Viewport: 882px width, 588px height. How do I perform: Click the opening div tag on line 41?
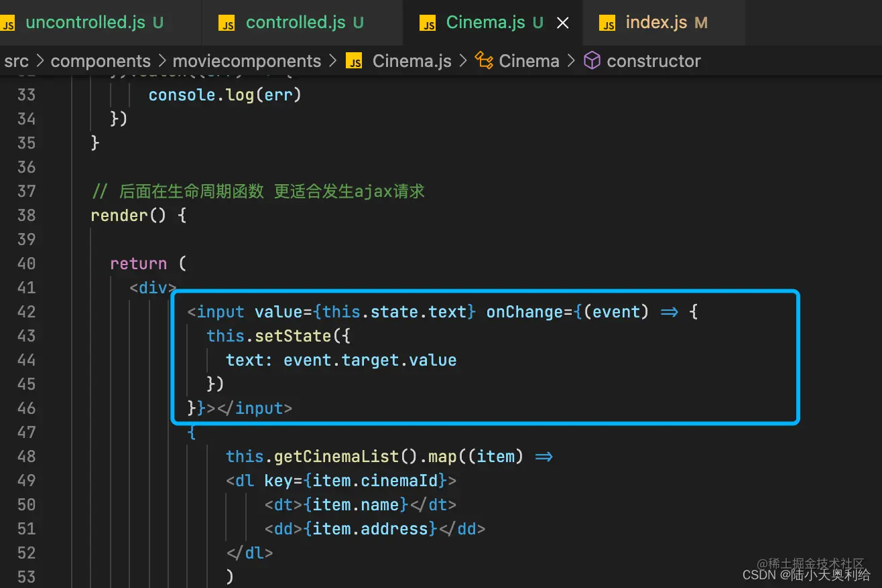[153, 288]
